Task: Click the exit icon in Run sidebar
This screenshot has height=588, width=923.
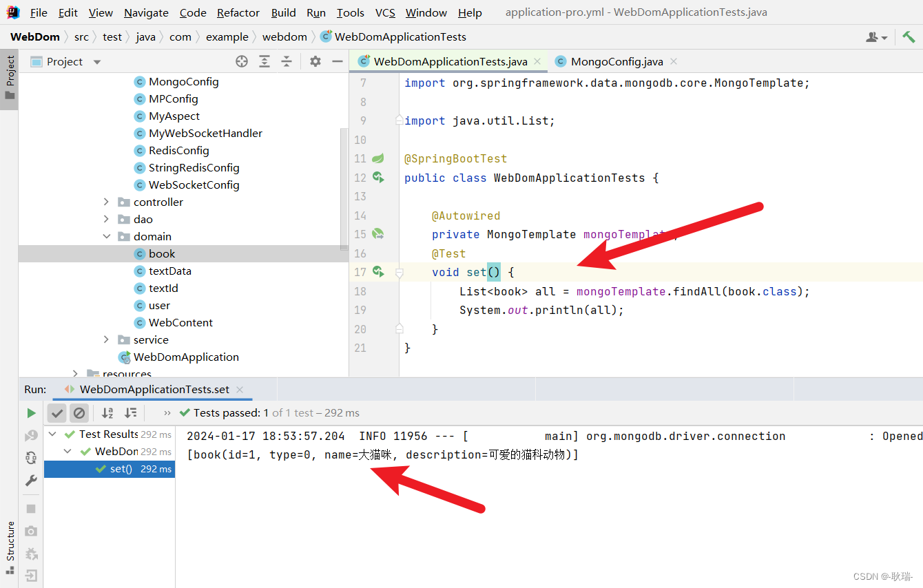Action: tap(31, 576)
